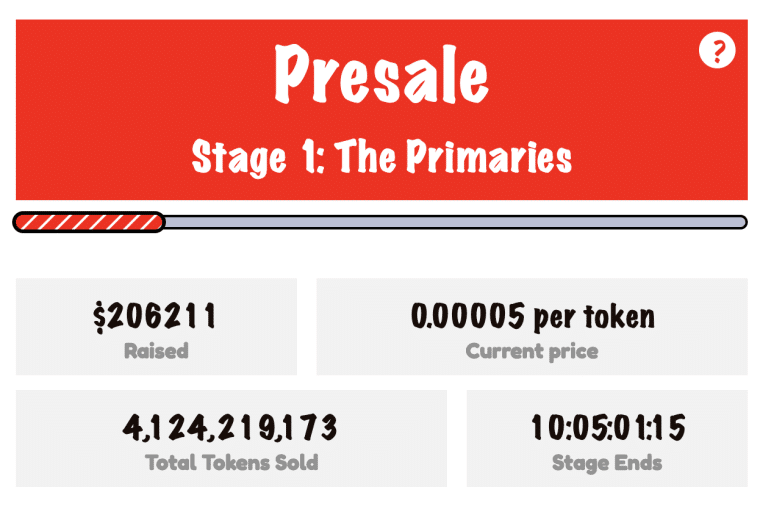Click the words per token
This screenshot has height=520, width=760.
(x=594, y=318)
